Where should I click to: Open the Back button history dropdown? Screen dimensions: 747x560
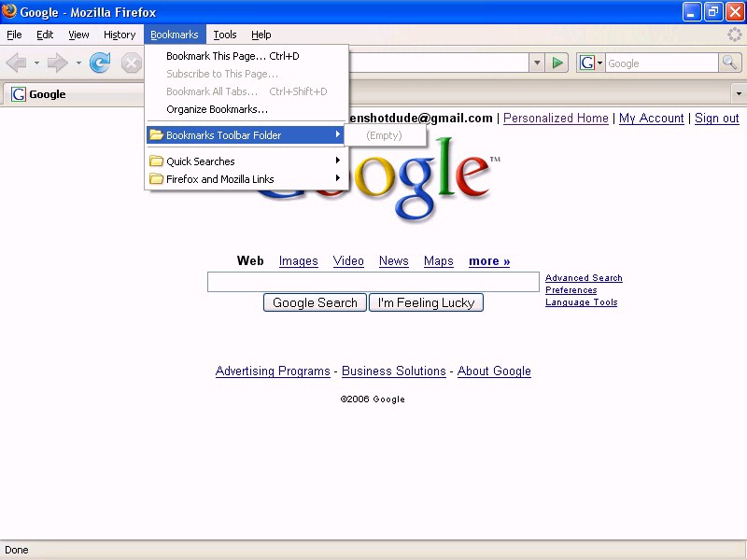click(36, 63)
